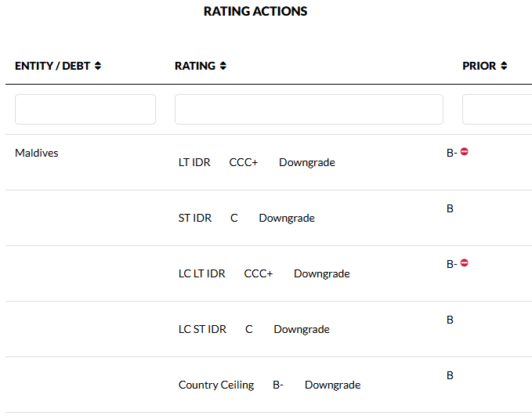This screenshot has height=416, width=532.
Task: Click red watch icon in LC LT IDR row
Action: pyautogui.click(x=465, y=263)
